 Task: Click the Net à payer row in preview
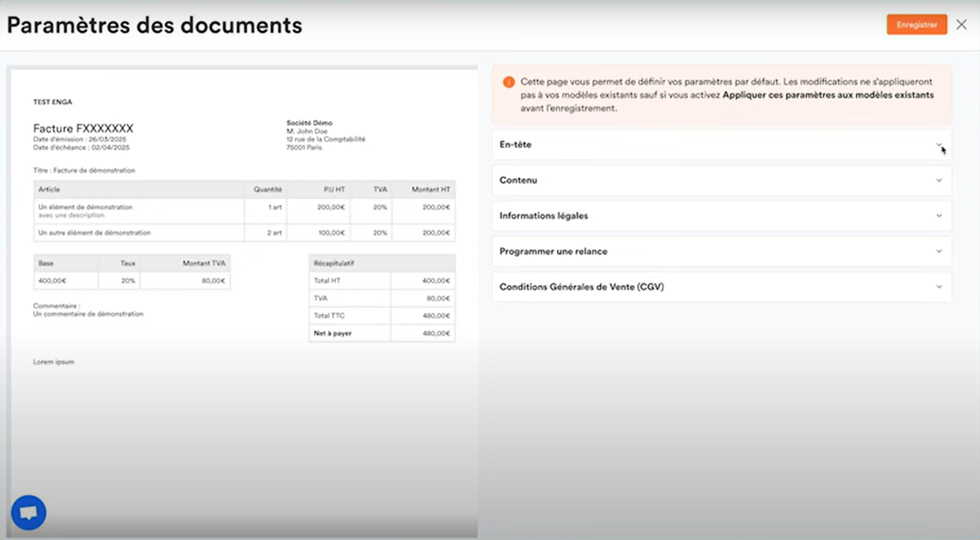click(382, 334)
